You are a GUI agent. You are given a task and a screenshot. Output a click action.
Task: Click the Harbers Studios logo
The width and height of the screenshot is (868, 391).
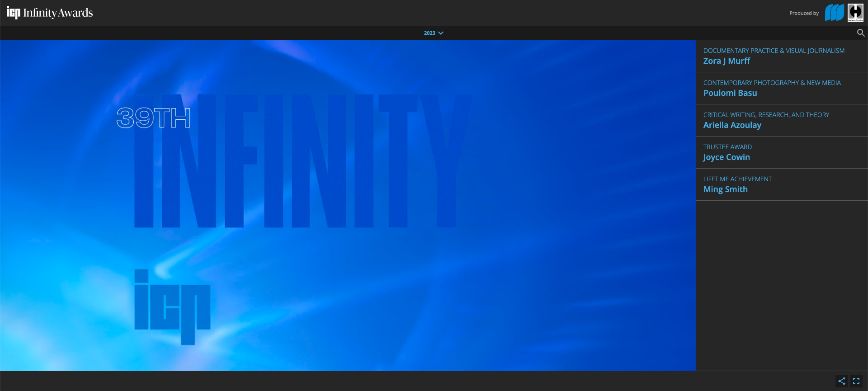(x=855, y=13)
